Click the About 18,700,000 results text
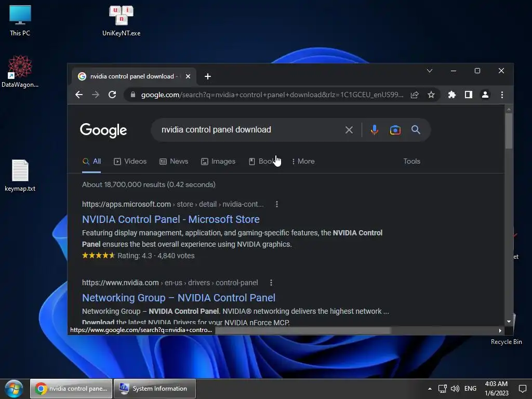Viewport: 532px width, 399px height. pyautogui.click(x=149, y=184)
